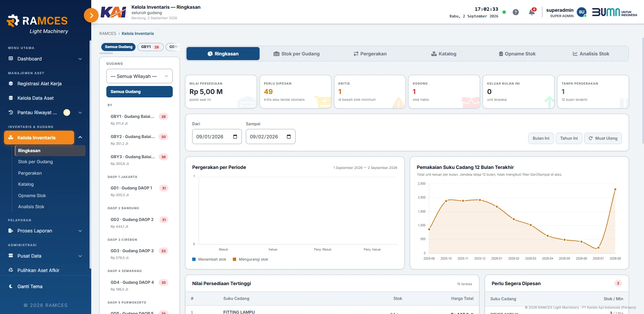This screenshot has height=314, width=644.
Task: Click the Proses Laporan document icon
Action: coord(11,231)
